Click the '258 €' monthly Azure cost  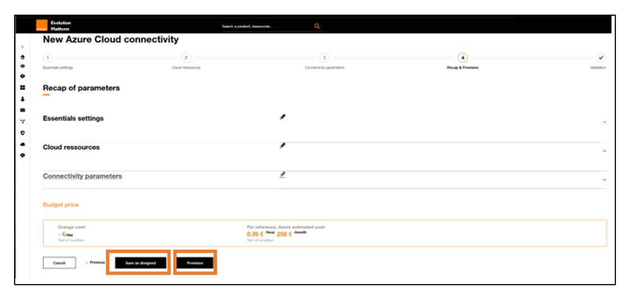(284, 234)
